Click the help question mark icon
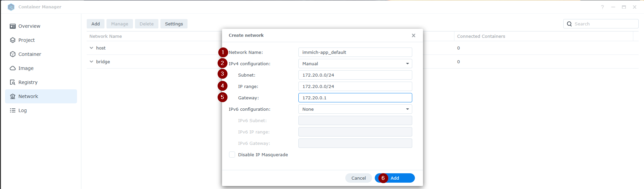Image resolution: width=644 pixels, height=189 pixels. click(x=602, y=7)
